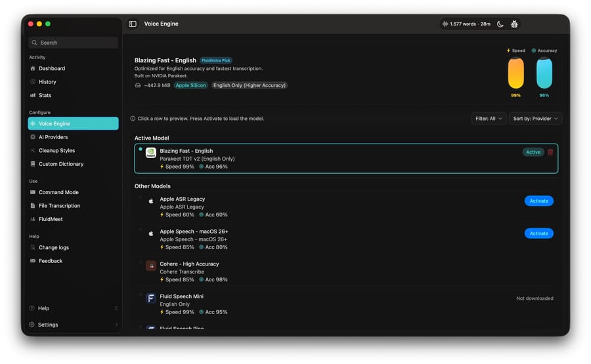Image resolution: width=591 pixels, height=364 pixels.
Task: Click the Apple logo on Apple ASR Legacy
Action: click(x=151, y=201)
